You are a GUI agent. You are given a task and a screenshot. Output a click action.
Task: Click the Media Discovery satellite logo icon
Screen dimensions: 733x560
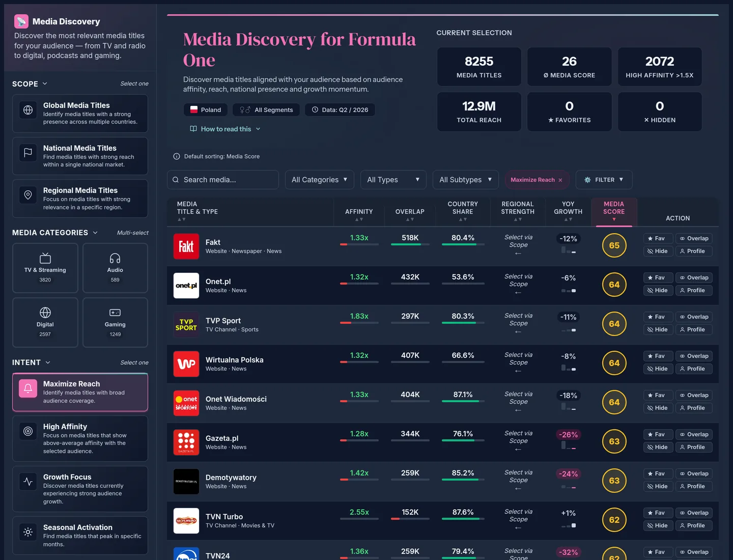point(21,21)
